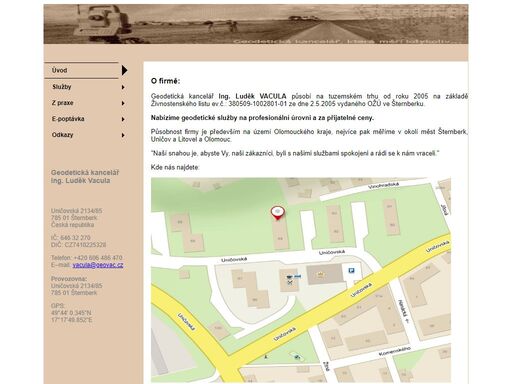Click the vacula@geovac.cz email link
This screenshot has width=512, height=384.
point(98,265)
